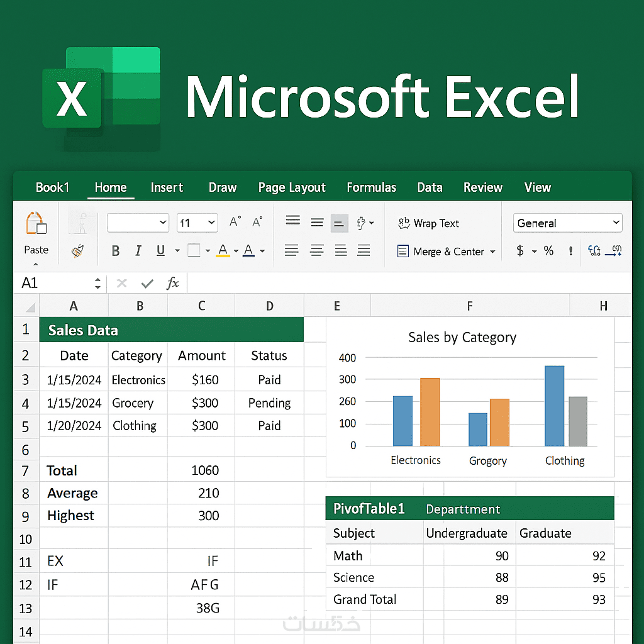Viewport: 644px width, 644px height.
Task: Click the formula bar cancel X icon
Action: pos(121,283)
